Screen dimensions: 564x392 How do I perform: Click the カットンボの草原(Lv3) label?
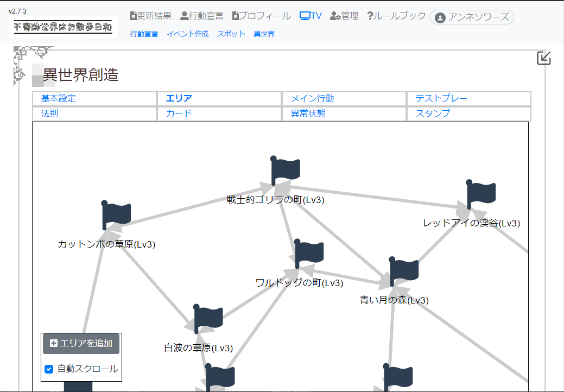[x=106, y=244]
